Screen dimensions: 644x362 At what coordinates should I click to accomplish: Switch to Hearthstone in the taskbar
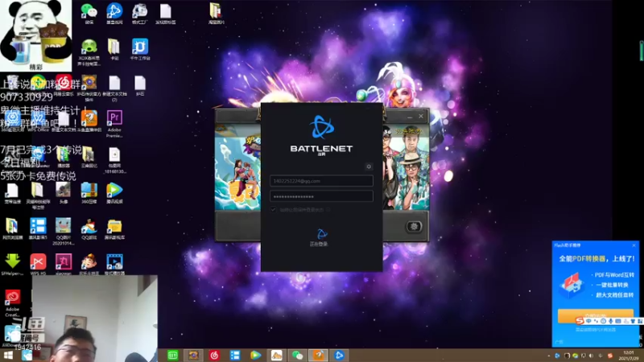(x=193, y=356)
